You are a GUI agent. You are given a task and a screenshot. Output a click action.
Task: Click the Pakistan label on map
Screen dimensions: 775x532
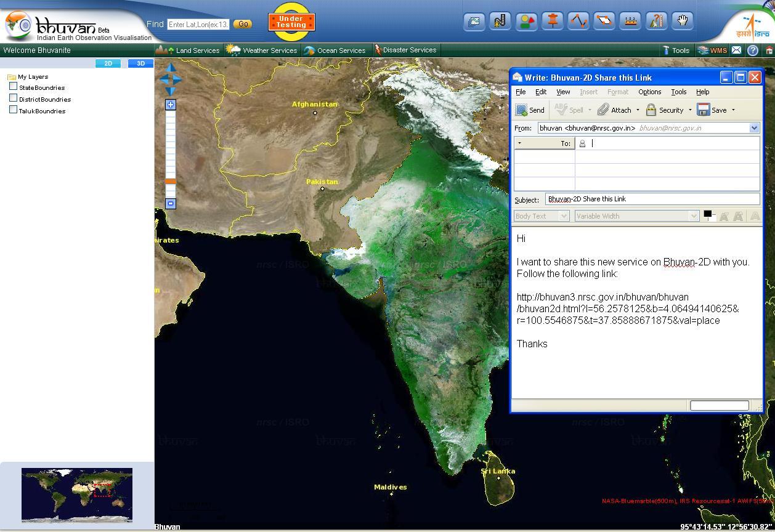(x=322, y=182)
